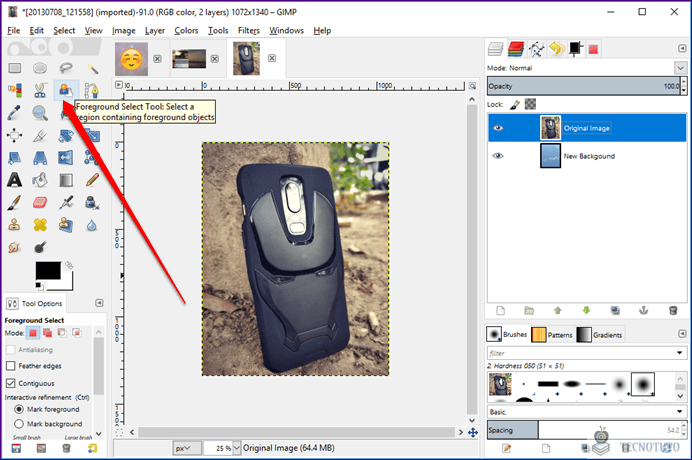This screenshot has height=460, width=692.
Task: Reset tool options to defaults
Action: pyautogui.click(x=92, y=449)
